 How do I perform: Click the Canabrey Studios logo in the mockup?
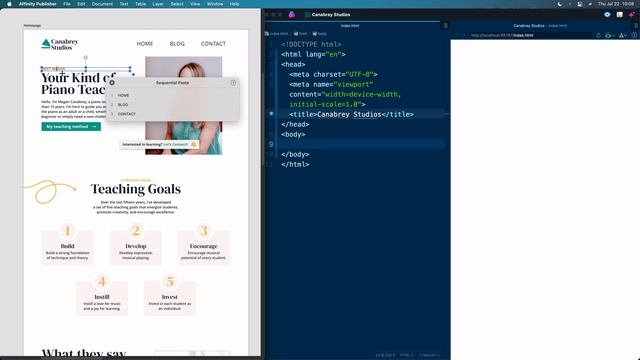(60, 44)
